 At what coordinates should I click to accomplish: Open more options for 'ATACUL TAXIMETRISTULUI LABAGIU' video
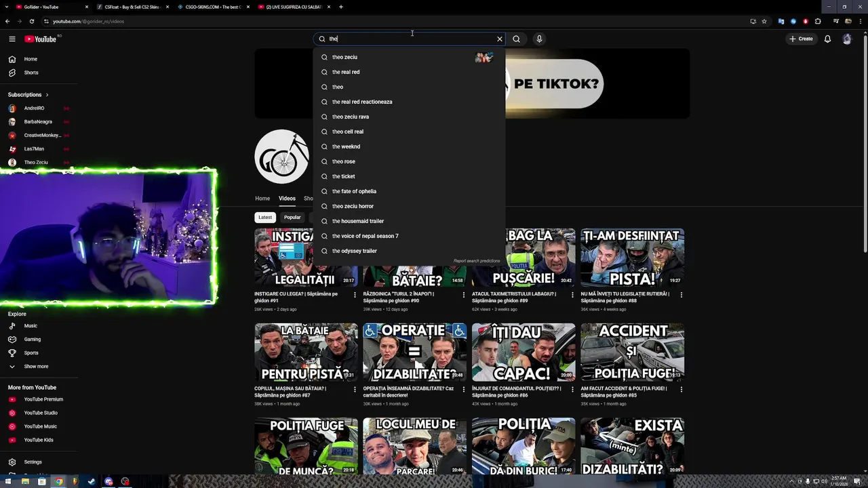pyautogui.click(x=572, y=295)
